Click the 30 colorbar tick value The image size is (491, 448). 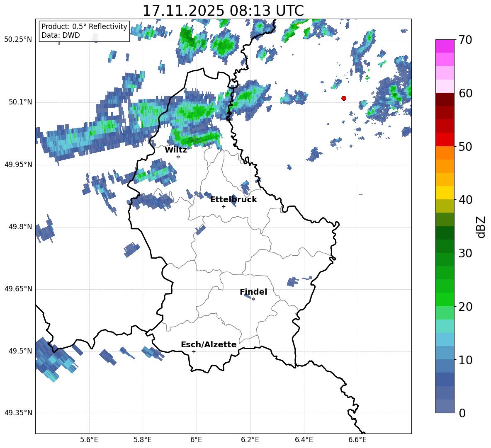click(x=465, y=253)
